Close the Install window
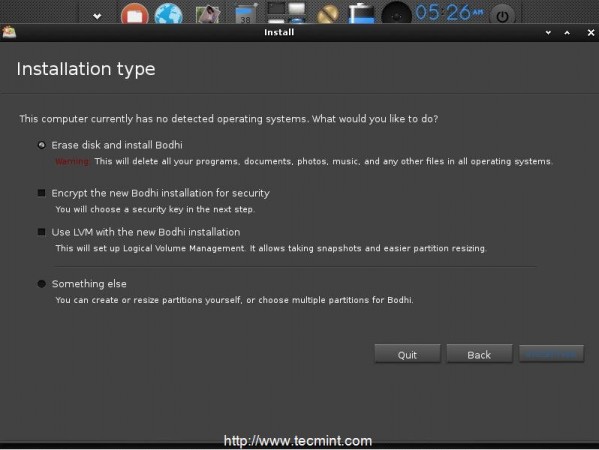Viewport: 599px width, 450px height. pos(591,33)
